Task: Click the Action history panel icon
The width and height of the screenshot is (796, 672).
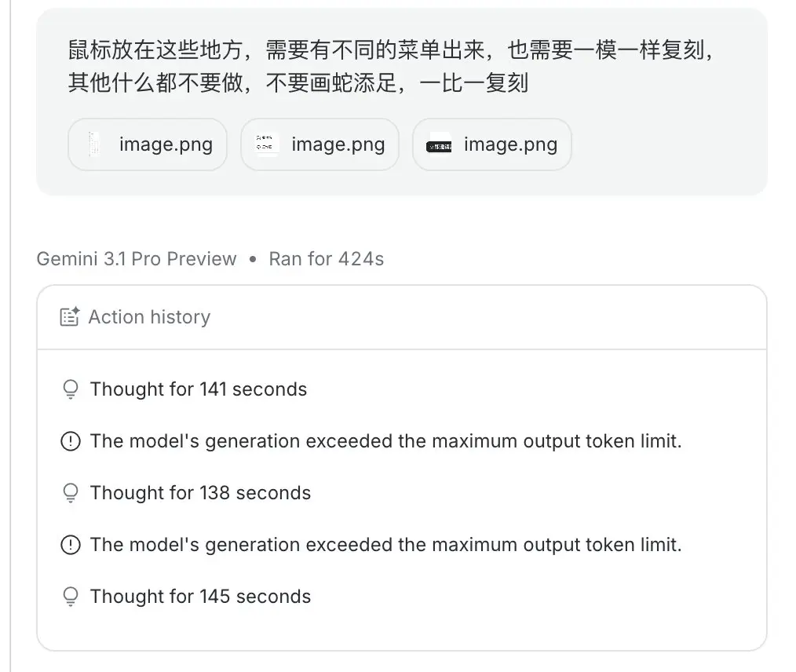Action: pyautogui.click(x=69, y=316)
